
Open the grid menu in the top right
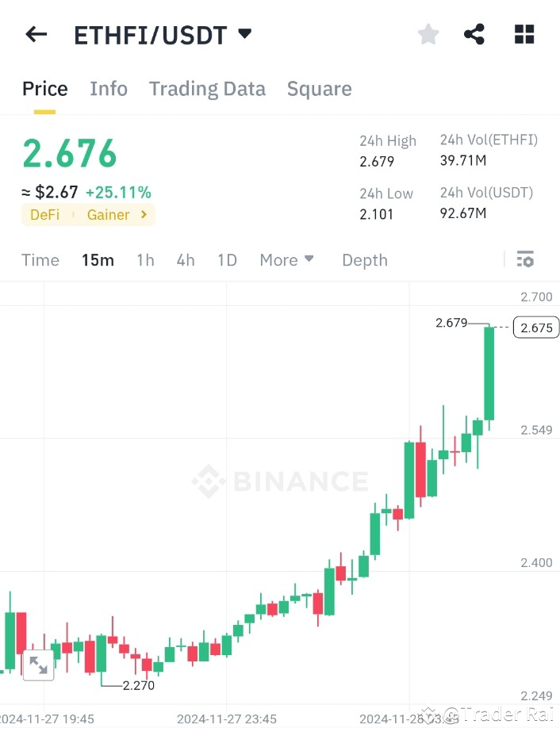(524, 34)
